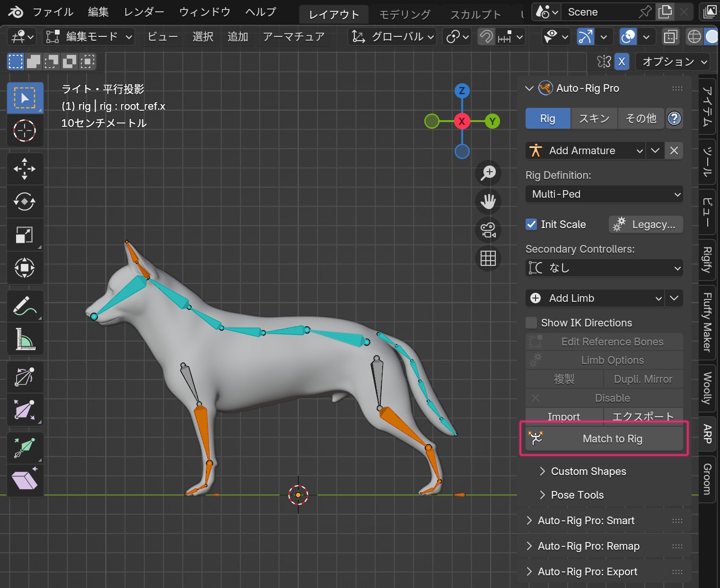Toggle the X mirror button near オプション
This screenshot has height=588, width=720.
(x=622, y=61)
